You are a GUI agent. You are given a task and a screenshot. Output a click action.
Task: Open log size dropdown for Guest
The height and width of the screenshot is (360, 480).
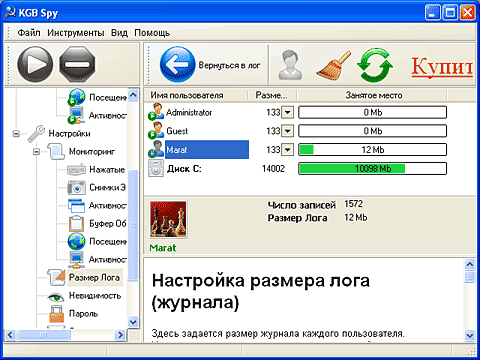tap(287, 131)
